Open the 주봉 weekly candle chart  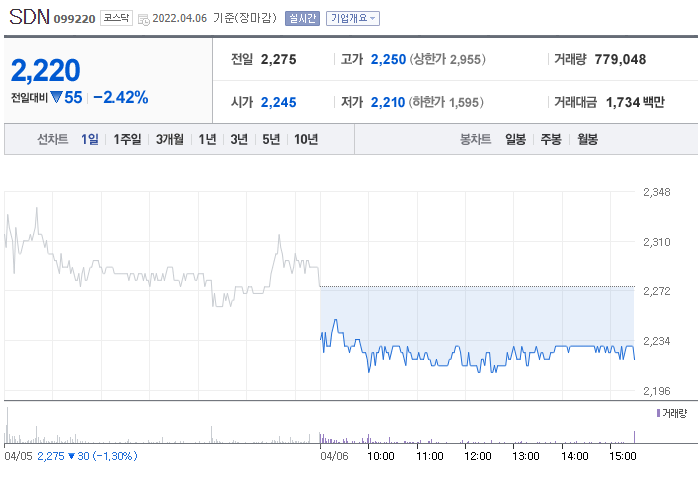[551, 139]
